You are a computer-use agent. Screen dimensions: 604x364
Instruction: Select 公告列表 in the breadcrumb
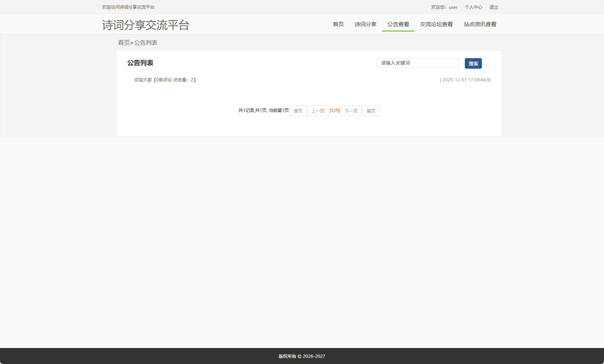coord(146,43)
